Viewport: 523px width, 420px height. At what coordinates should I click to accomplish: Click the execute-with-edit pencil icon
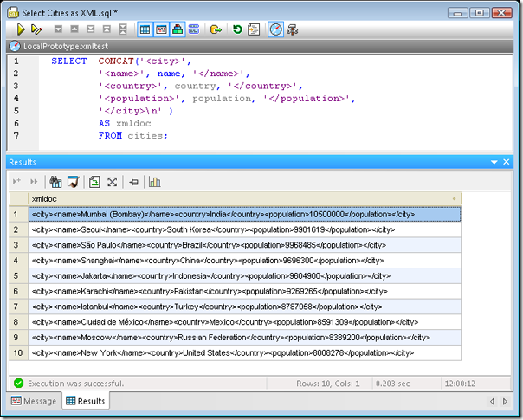36,29
